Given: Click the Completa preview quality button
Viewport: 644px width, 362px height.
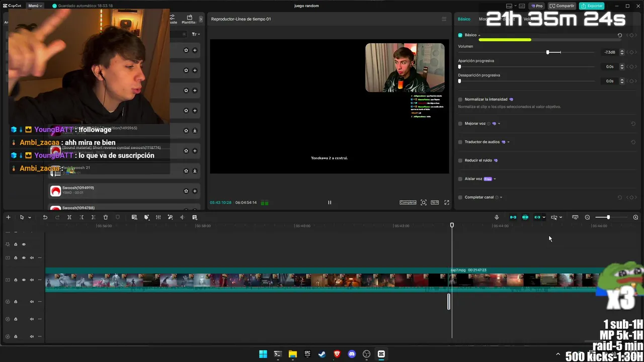Looking at the screenshot, I should tap(408, 203).
